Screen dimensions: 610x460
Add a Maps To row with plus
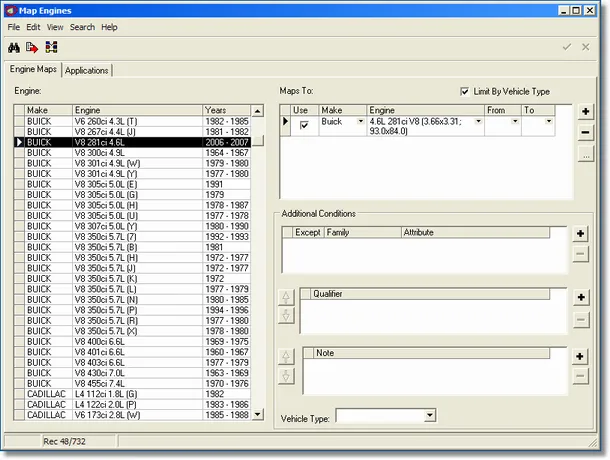pos(585,111)
